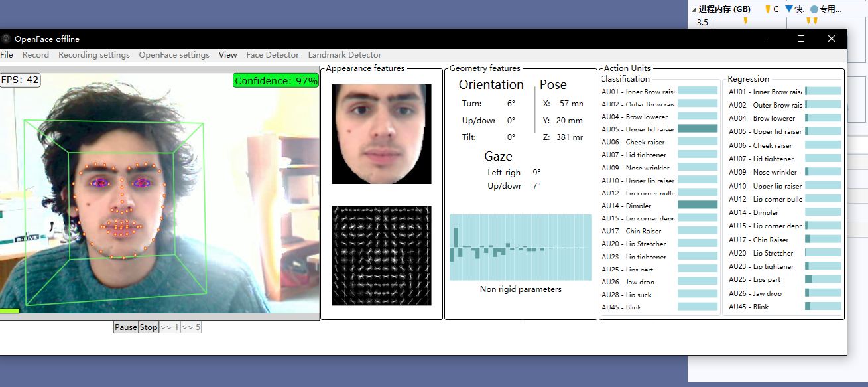Click the OpenFace icon in the title bar
868x387 pixels.
(x=7, y=39)
